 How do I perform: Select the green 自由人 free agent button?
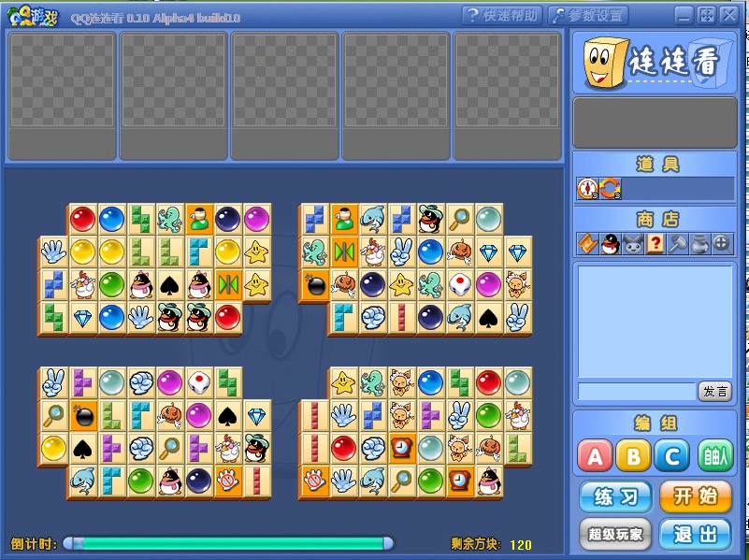pos(715,455)
